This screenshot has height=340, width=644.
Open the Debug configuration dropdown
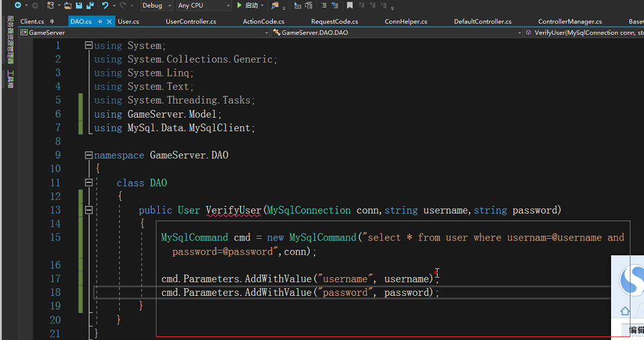(156, 5)
